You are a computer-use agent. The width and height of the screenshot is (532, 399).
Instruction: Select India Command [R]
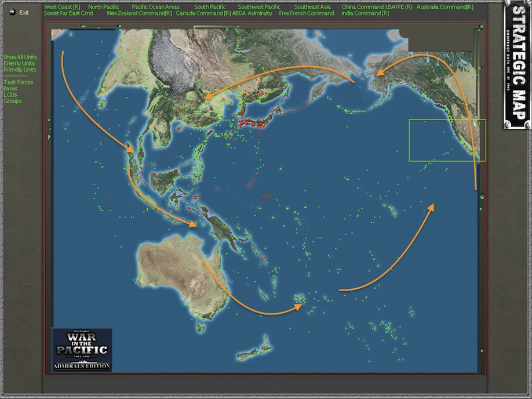[x=365, y=13]
